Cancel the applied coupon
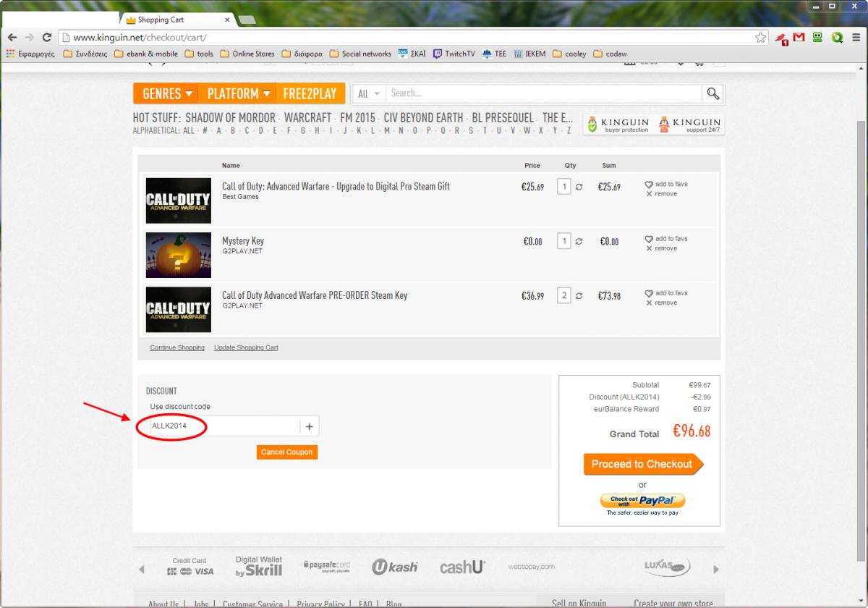The image size is (868, 608). [286, 452]
